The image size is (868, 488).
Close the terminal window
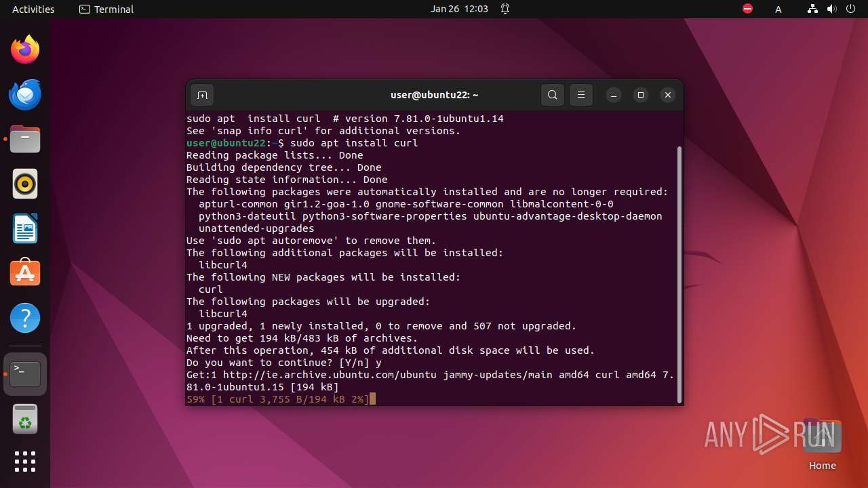[668, 95]
